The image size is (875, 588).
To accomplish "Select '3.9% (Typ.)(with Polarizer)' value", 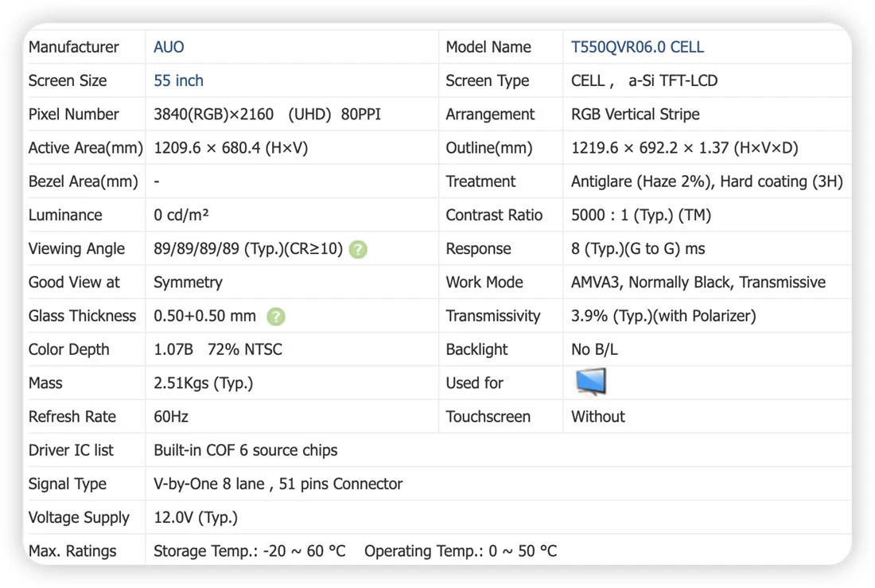I will click(663, 316).
